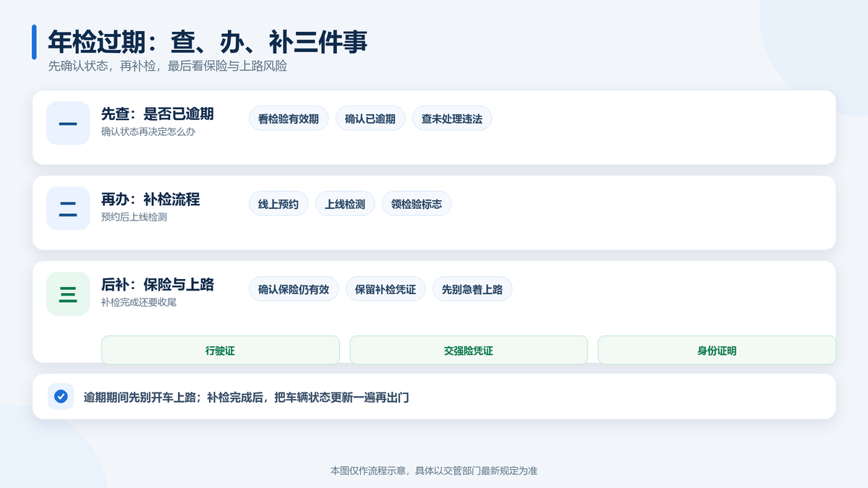Click the green step three "三" icon
The height and width of the screenshot is (488, 868).
(68, 294)
